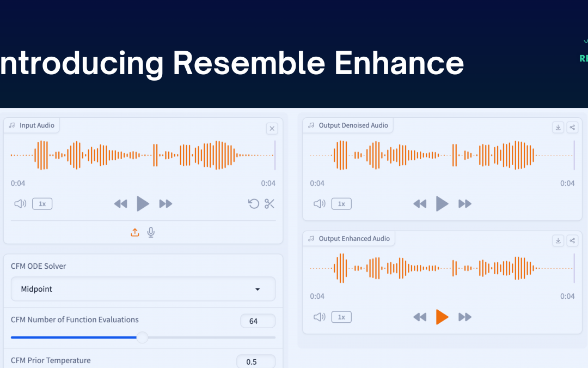This screenshot has width=588, height=368.
Task: Open the CFM ODE Solver Midpoint dropdown
Action: [143, 289]
